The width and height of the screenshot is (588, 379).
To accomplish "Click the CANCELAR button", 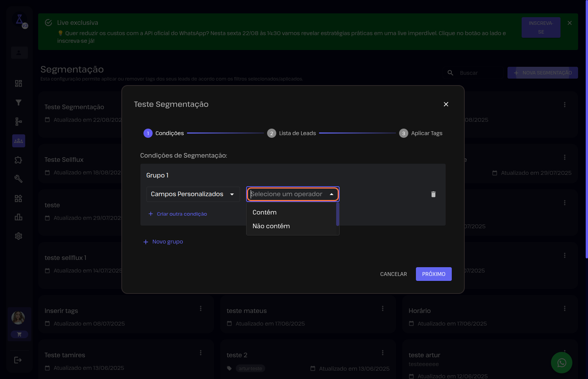I will pos(393,274).
